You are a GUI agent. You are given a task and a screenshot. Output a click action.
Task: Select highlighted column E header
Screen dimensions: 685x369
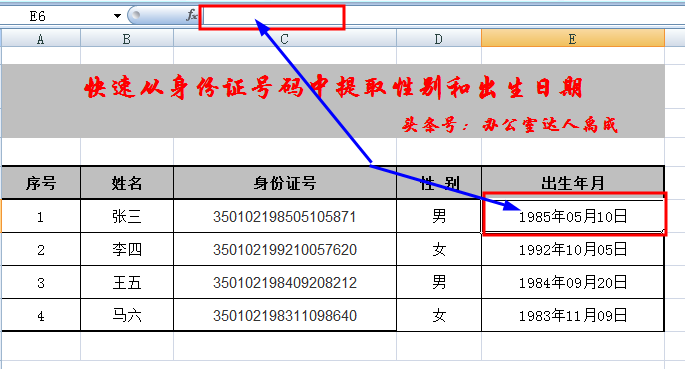pyautogui.click(x=573, y=39)
